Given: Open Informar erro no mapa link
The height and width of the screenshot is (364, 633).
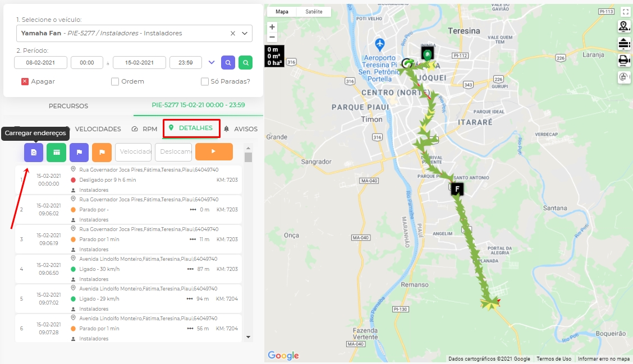Looking at the screenshot, I should [603, 359].
